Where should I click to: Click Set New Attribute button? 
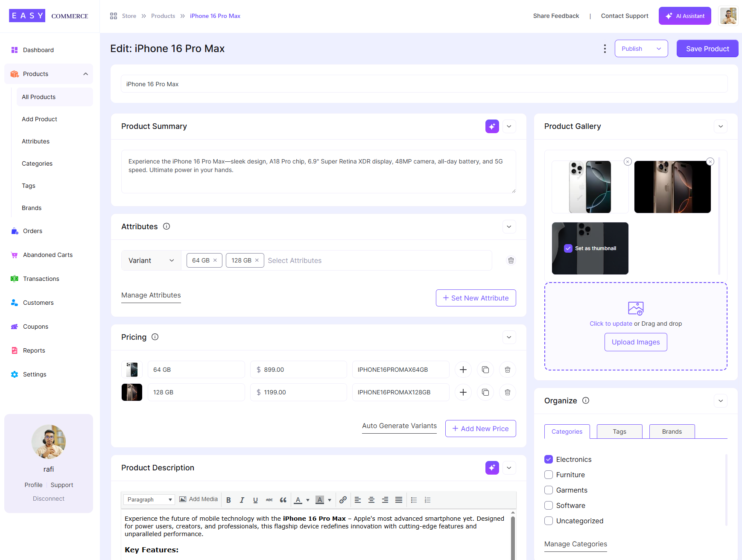click(476, 298)
